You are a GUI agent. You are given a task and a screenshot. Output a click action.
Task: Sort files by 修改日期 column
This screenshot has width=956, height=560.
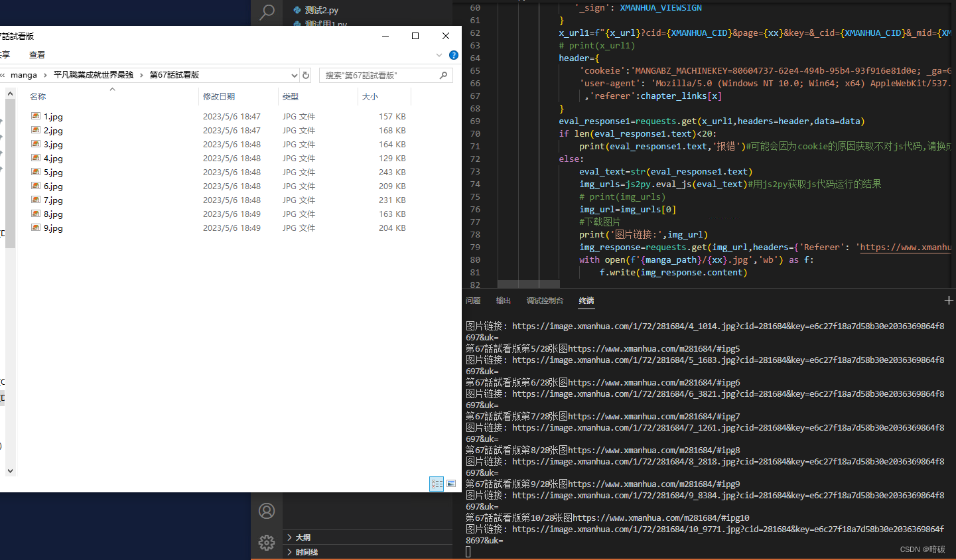pyautogui.click(x=219, y=96)
